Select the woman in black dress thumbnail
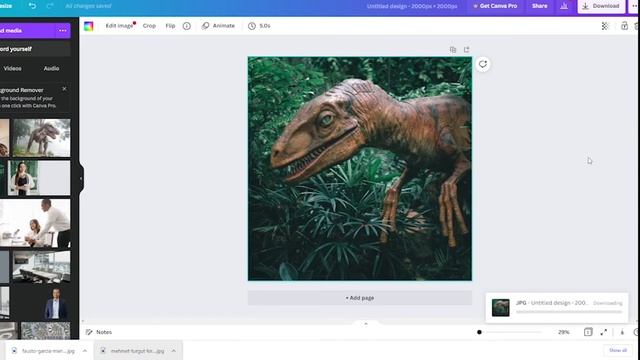The height and width of the screenshot is (360, 640). [39, 178]
